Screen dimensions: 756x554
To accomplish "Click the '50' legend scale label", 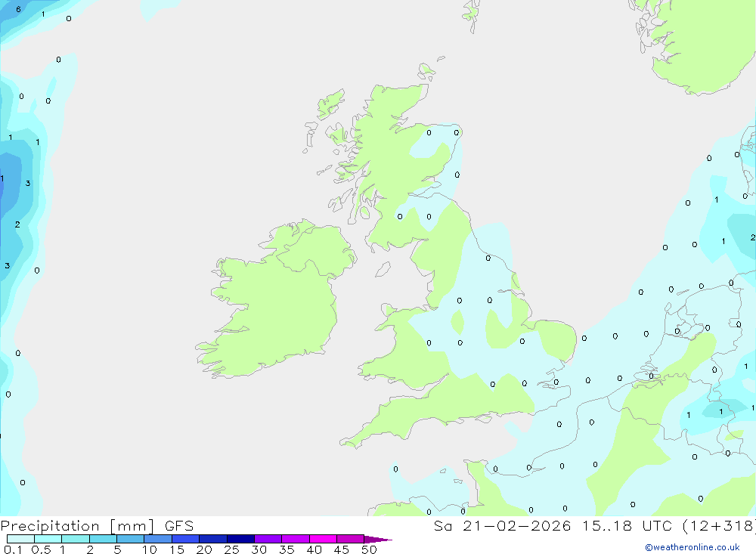I will point(369,549).
